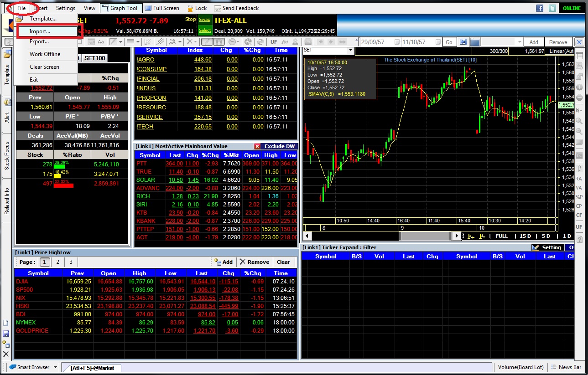Expand the line style dropdown arrow
588x375 pixels.
pos(138,42)
